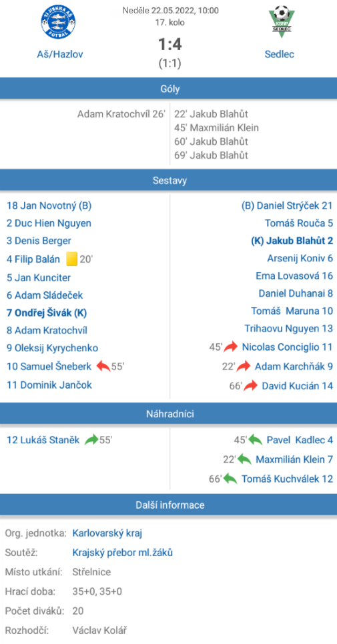This screenshot has width=337, height=644.
Task: Click green arrow next to Tomáš Kuchválek
Action: click(x=230, y=479)
